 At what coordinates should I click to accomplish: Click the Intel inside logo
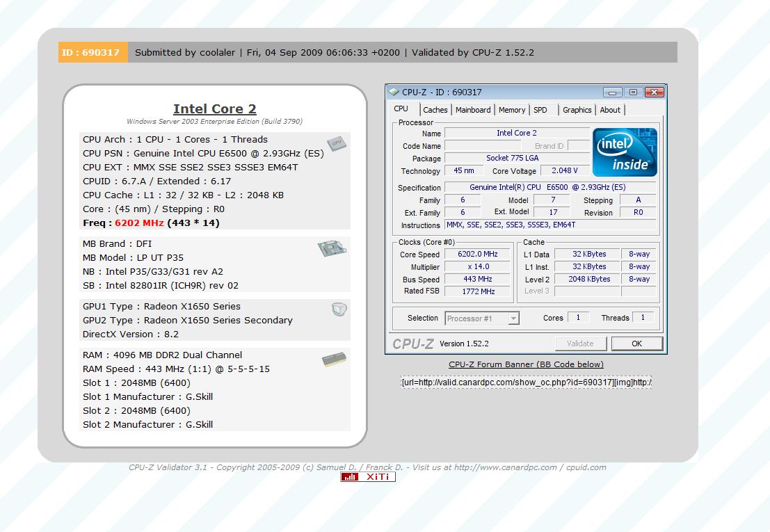(625, 152)
